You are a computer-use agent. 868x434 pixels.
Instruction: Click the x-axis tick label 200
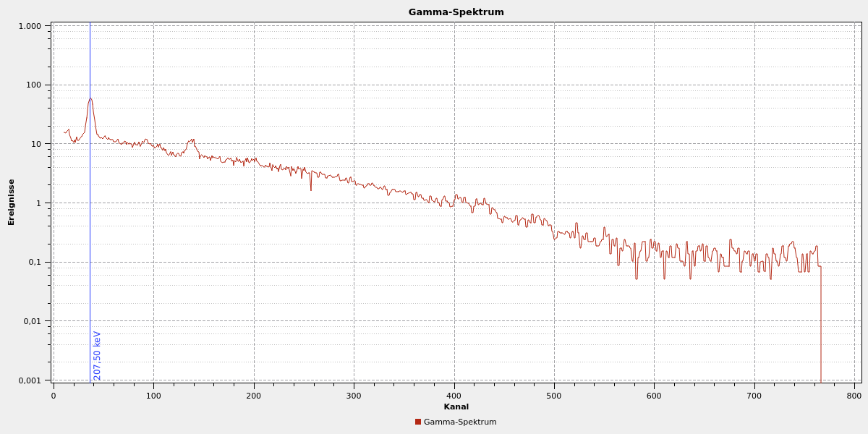(x=254, y=396)
